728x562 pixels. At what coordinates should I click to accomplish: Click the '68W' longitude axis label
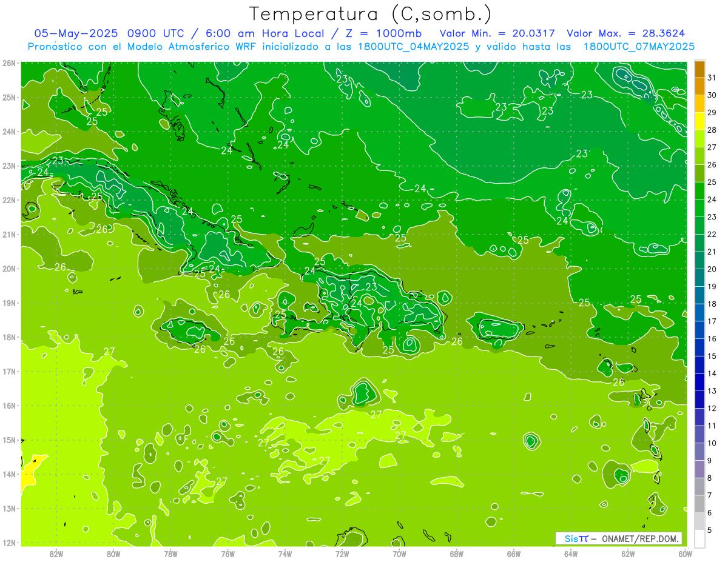(456, 553)
